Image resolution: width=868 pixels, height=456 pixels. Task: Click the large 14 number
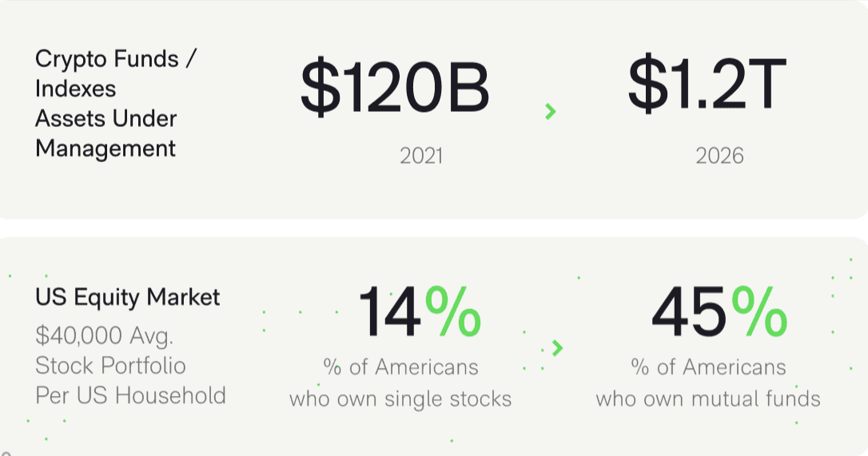[x=389, y=312]
